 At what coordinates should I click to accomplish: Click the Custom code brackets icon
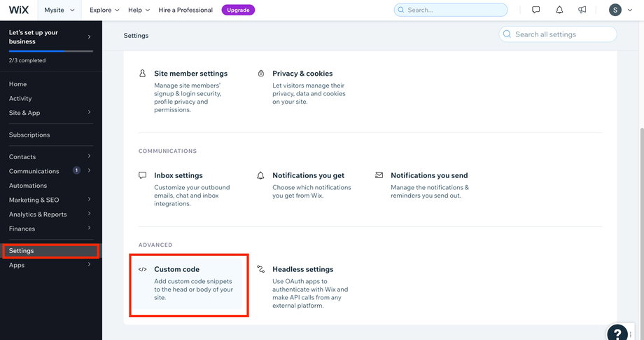pos(143,269)
